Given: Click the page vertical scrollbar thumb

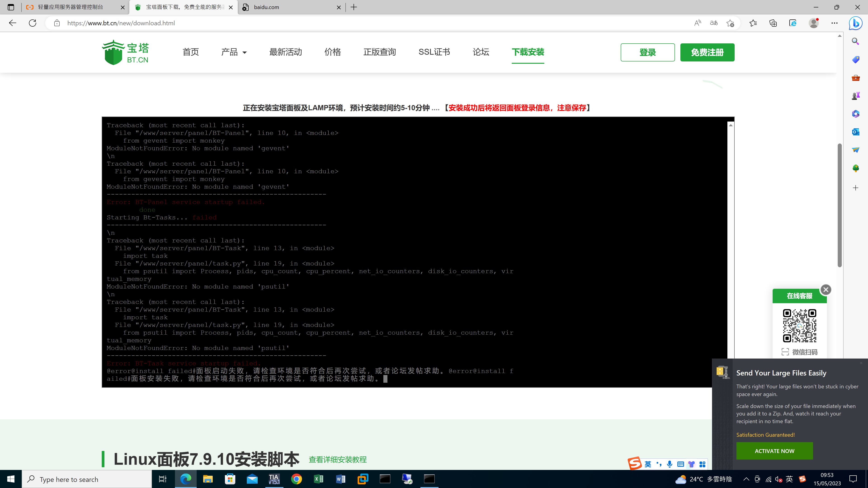Looking at the screenshot, I should click(840, 205).
